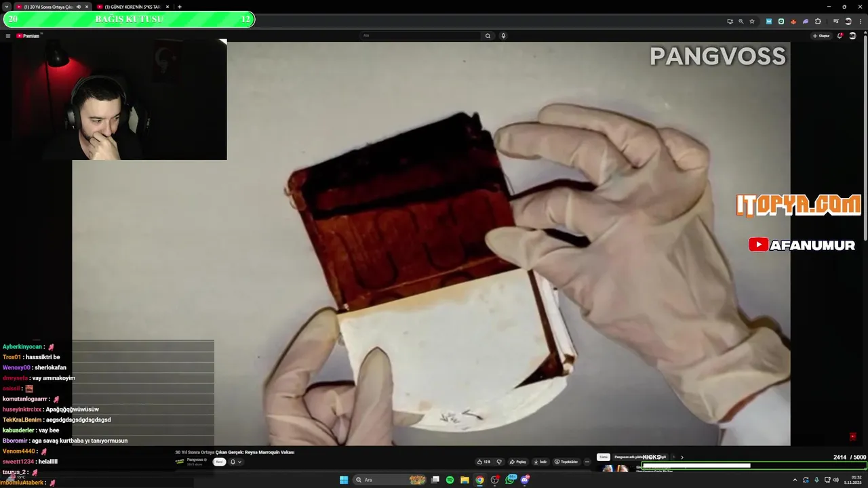Bookmark this page with the star icon
The height and width of the screenshot is (488, 868).
click(x=752, y=22)
